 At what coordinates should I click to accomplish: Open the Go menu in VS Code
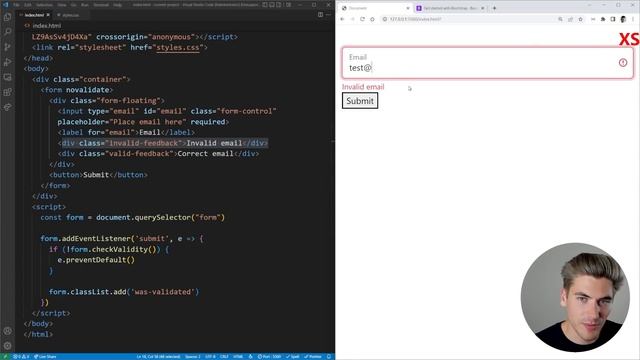coord(73,5)
